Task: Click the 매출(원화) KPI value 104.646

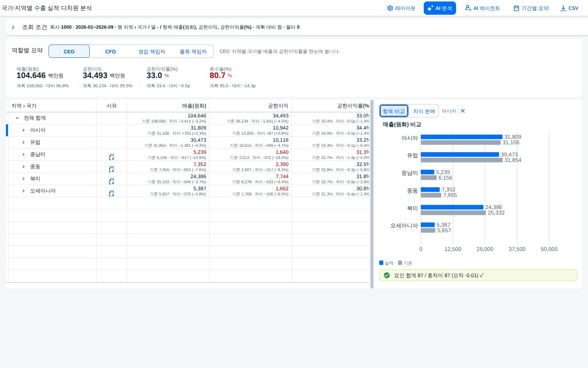Action: [31, 75]
